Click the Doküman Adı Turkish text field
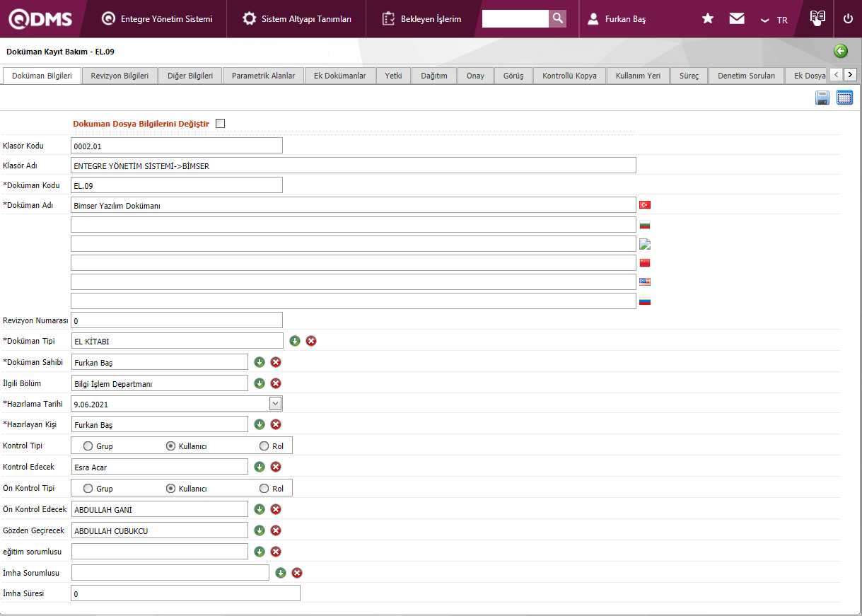The width and height of the screenshot is (862, 616). tap(353, 205)
